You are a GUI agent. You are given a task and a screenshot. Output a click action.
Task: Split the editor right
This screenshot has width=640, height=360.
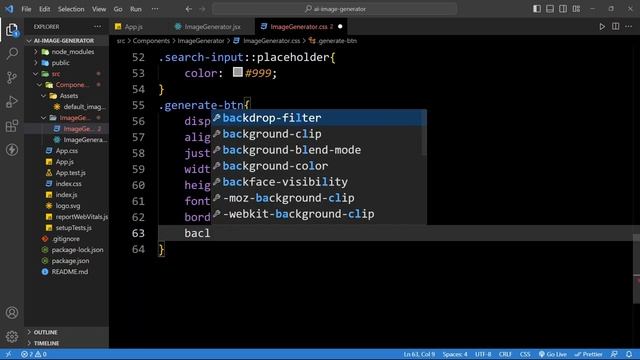[x=616, y=27]
